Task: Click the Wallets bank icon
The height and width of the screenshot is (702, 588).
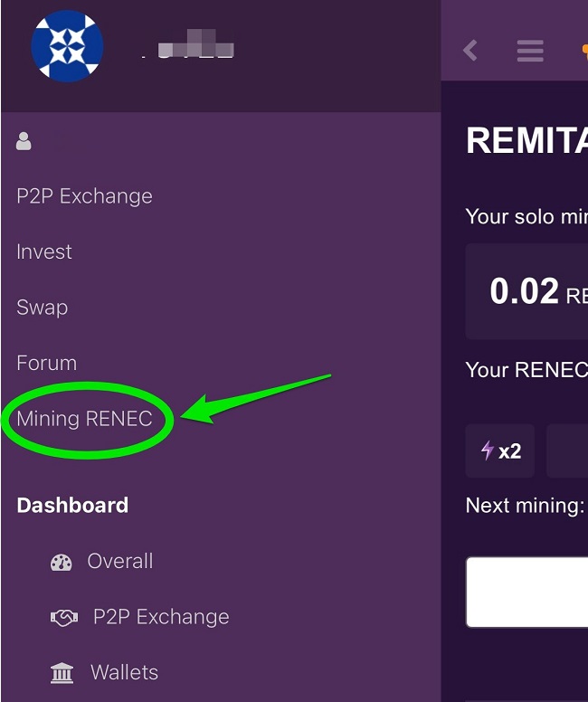Action: pos(62,673)
